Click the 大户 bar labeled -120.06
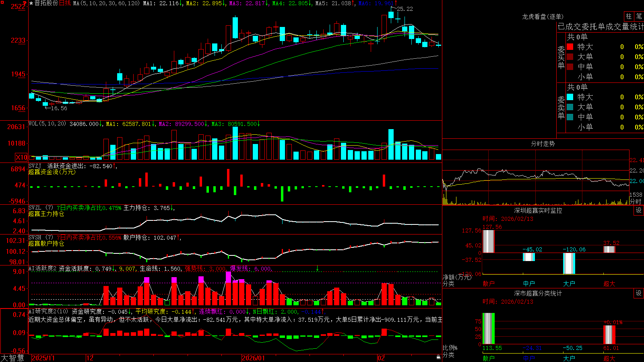The image size is (644, 362). 569,263
